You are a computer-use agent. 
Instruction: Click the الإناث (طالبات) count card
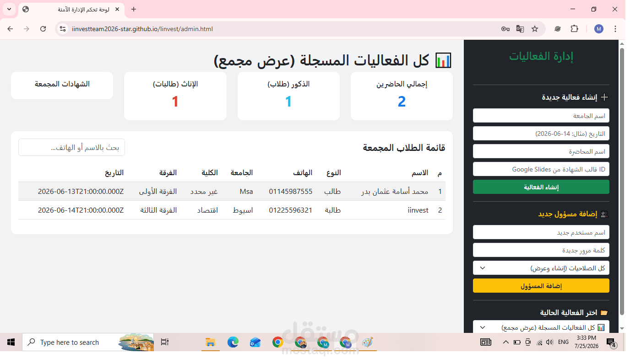[x=175, y=96]
